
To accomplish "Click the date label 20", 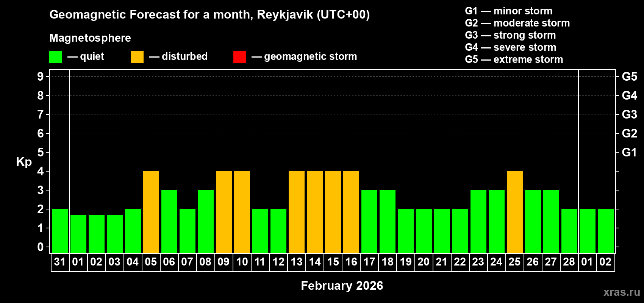I will [424, 262].
